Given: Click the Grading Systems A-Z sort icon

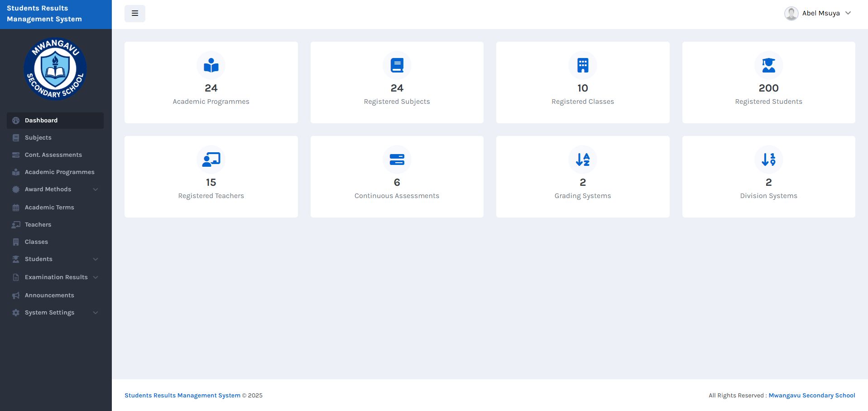Looking at the screenshot, I should (x=583, y=160).
